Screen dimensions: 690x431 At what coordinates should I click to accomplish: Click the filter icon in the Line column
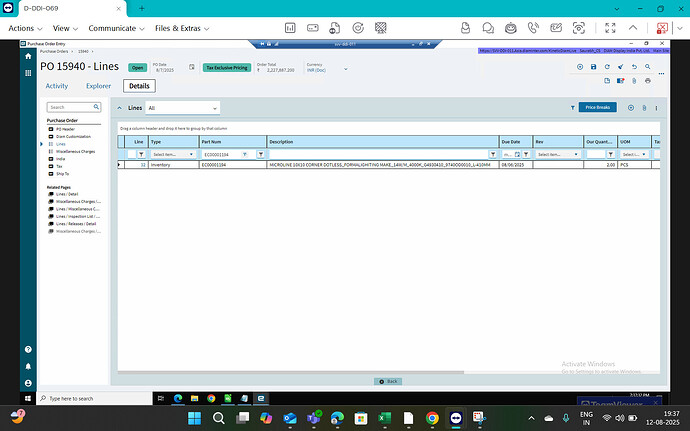pyautogui.click(x=141, y=155)
